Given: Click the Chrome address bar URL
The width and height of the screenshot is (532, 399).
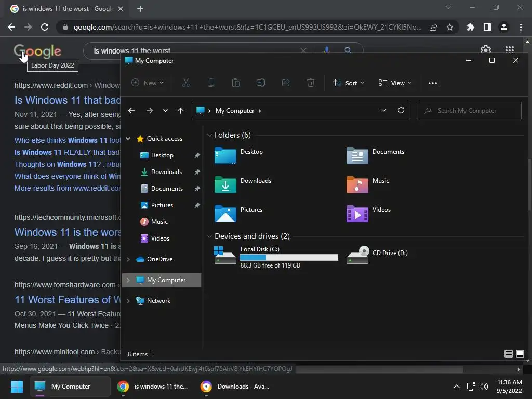Looking at the screenshot, I should 247,27.
